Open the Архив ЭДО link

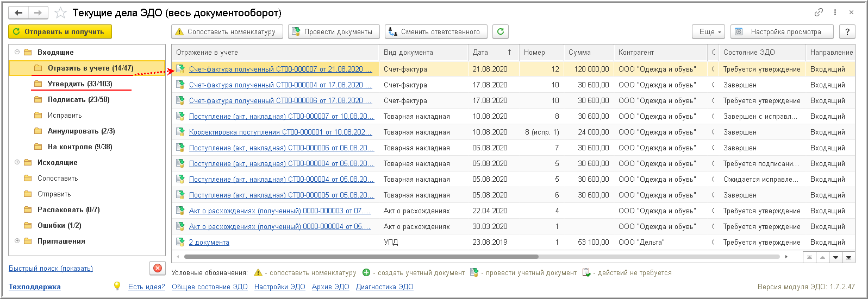[x=330, y=287]
